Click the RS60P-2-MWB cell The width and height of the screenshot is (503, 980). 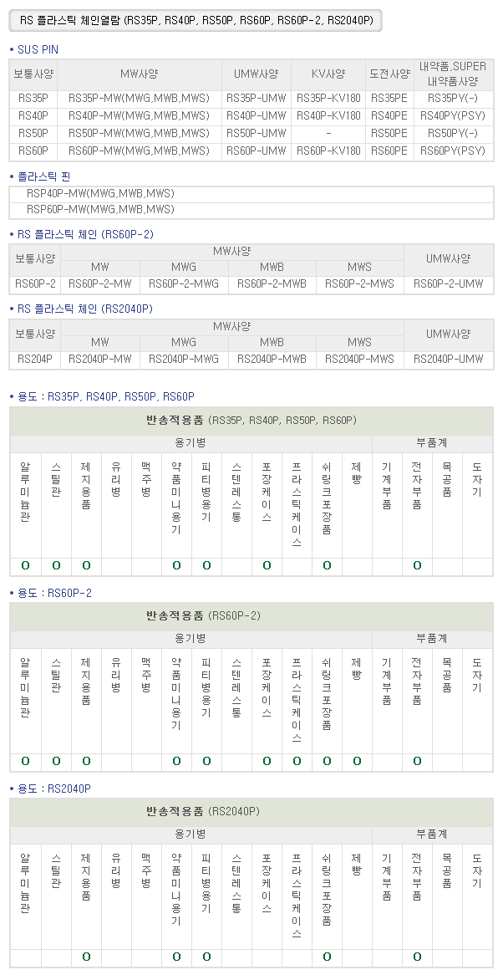(272, 283)
